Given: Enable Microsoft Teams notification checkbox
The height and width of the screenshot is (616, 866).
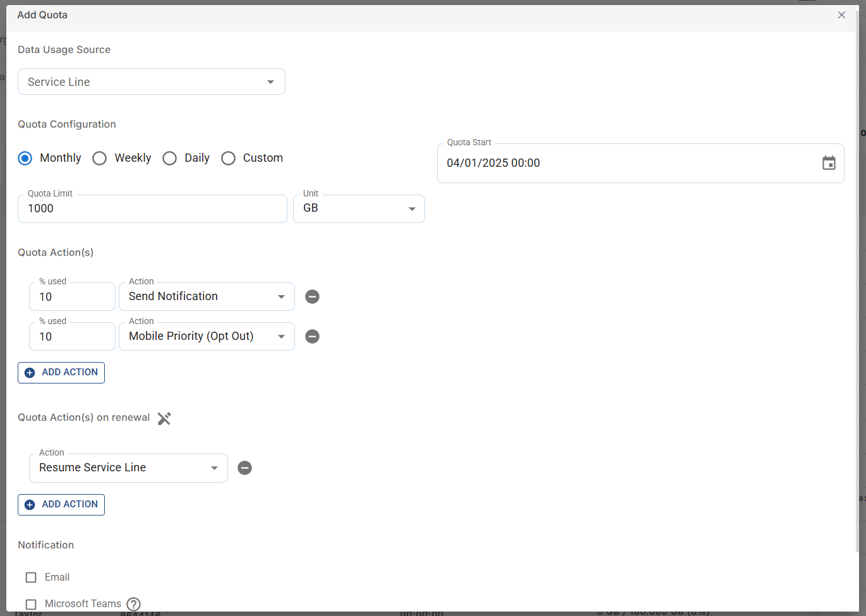Looking at the screenshot, I should (31, 604).
